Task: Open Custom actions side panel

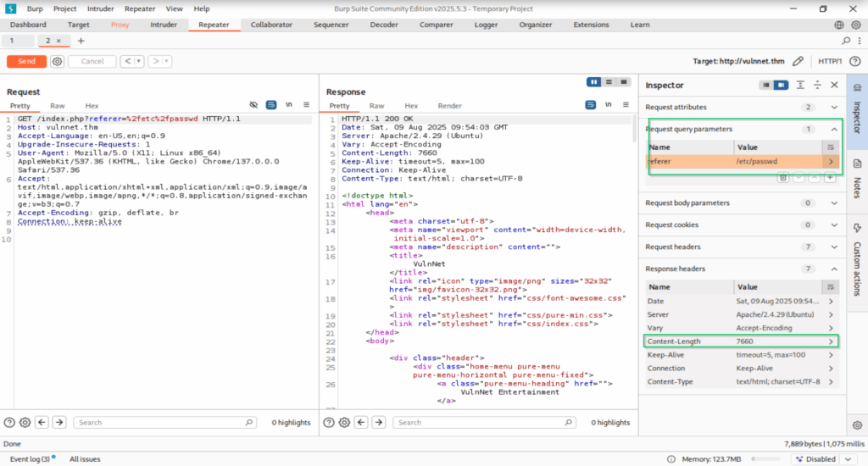Action: click(x=857, y=260)
